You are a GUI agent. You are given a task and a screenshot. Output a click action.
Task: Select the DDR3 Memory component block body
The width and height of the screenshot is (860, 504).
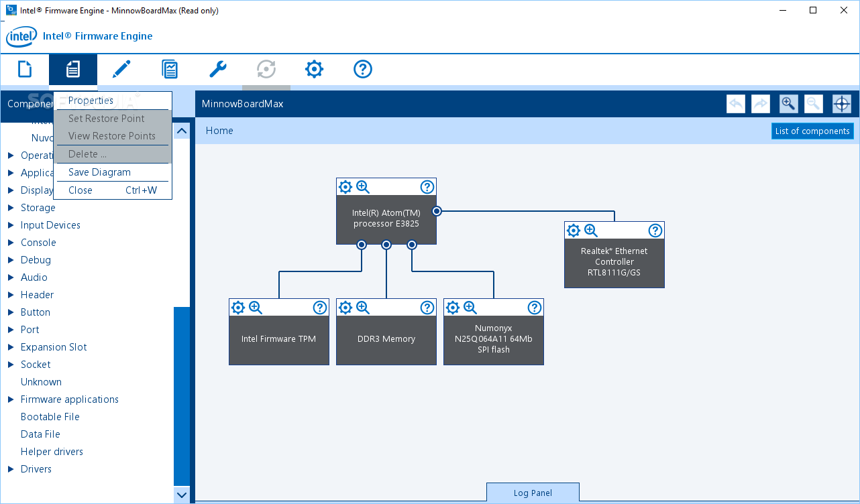(x=386, y=340)
